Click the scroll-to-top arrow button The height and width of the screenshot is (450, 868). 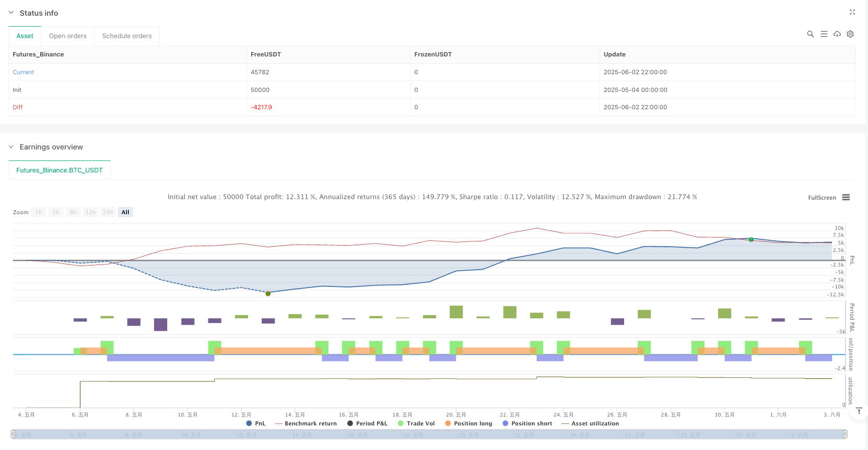coord(859,411)
